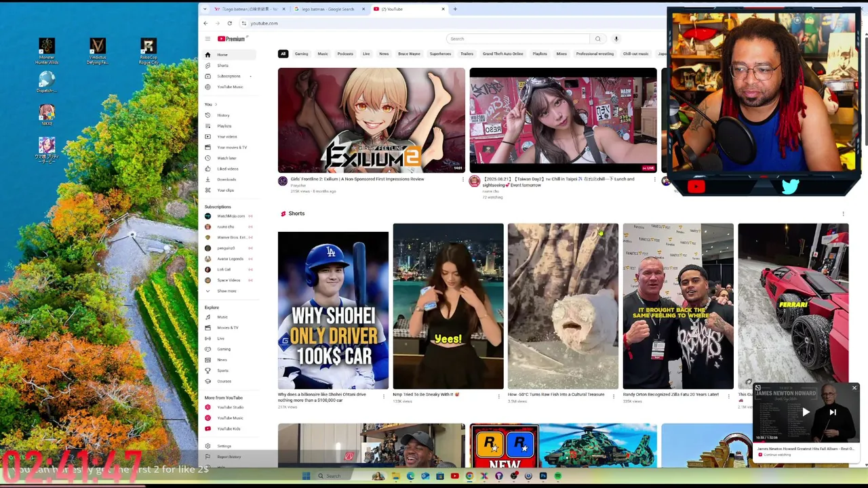Open YouTube Music in top sidebar section
The width and height of the screenshot is (868, 488).
point(229,87)
